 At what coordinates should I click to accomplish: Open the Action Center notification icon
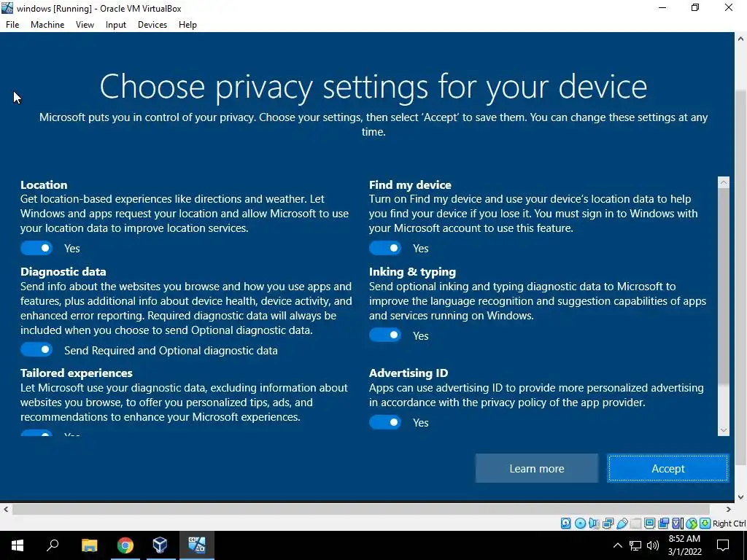click(723, 545)
